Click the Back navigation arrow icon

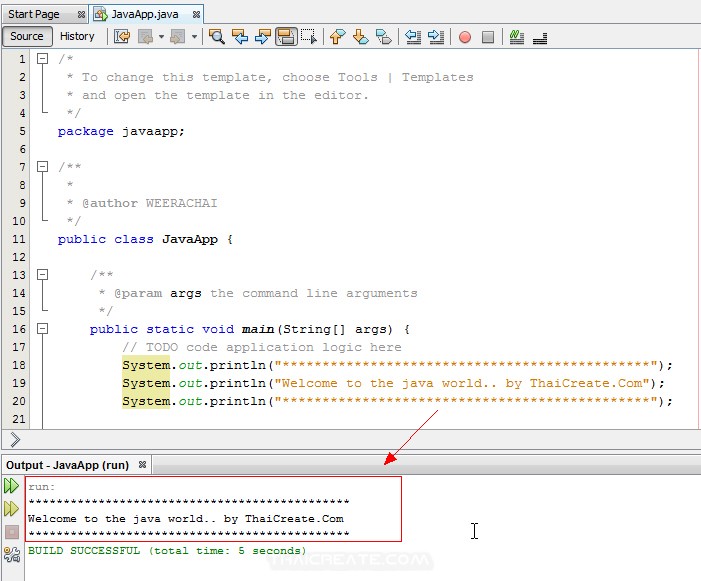146,37
